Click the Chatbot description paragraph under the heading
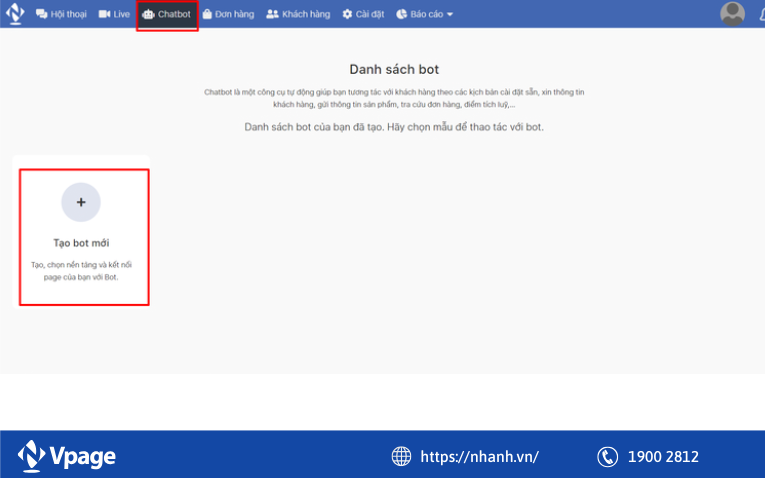The image size is (765, 478). (394, 98)
